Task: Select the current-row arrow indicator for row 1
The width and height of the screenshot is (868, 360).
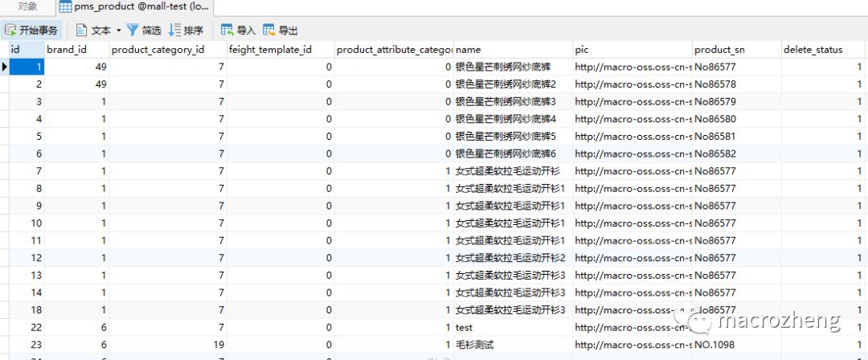Action: tap(5, 67)
